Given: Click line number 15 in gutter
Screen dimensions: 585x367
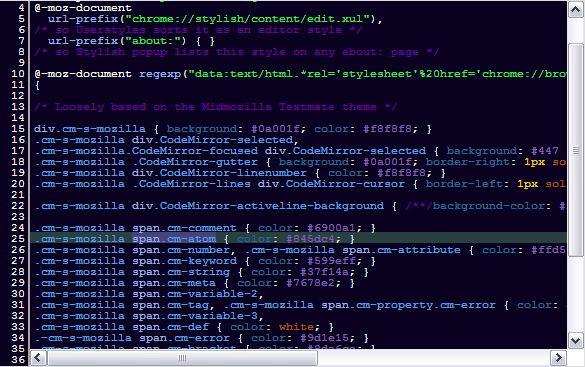Looking at the screenshot, I should 18,129.
